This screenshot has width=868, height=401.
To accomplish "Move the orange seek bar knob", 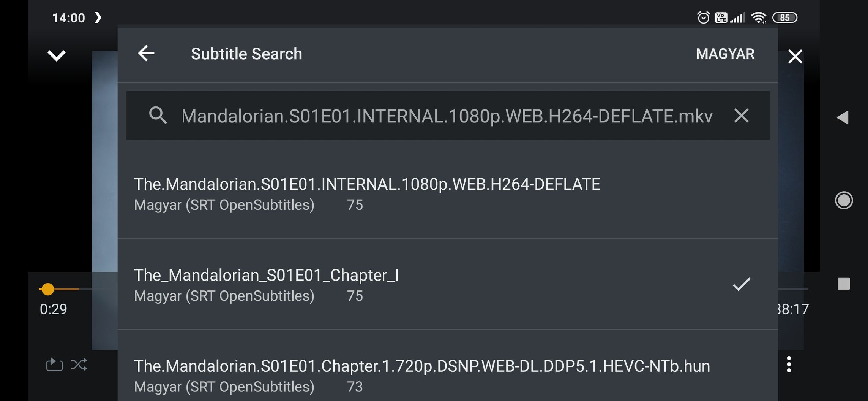I will [x=47, y=289].
